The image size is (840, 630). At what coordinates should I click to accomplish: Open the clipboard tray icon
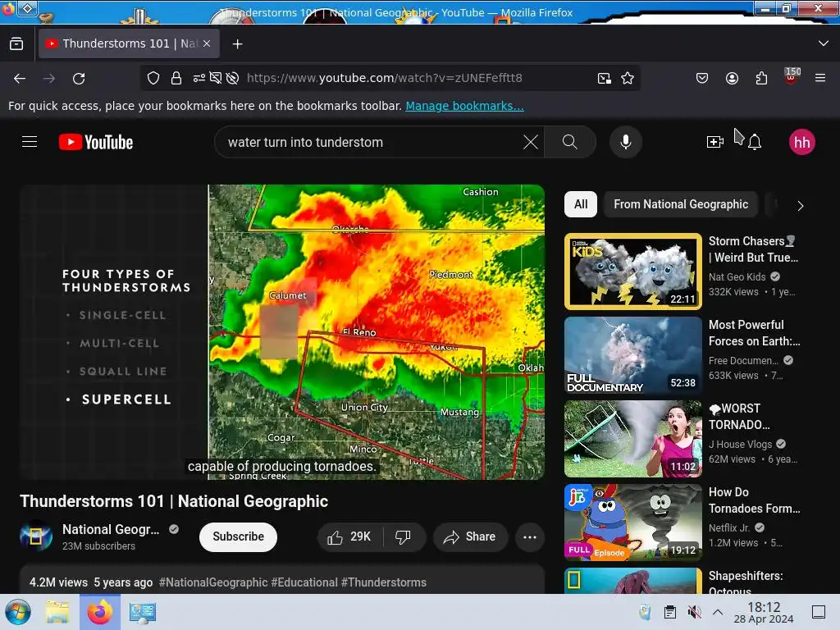pos(669,612)
